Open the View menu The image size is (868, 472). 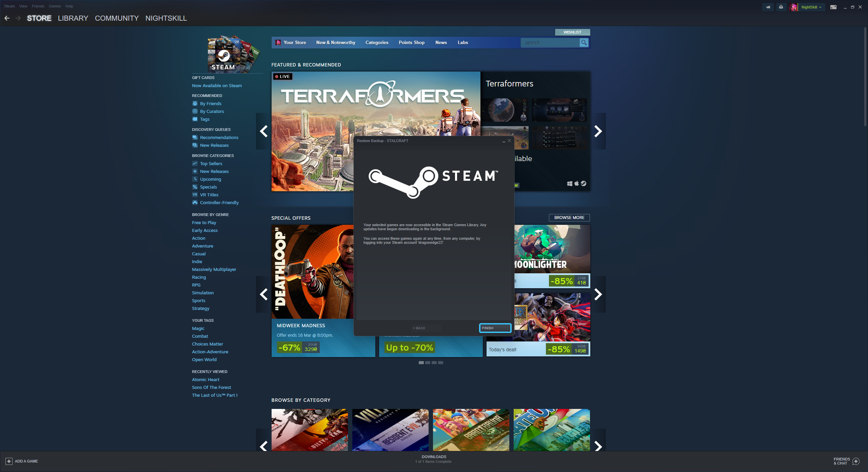(x=23, y=6)
